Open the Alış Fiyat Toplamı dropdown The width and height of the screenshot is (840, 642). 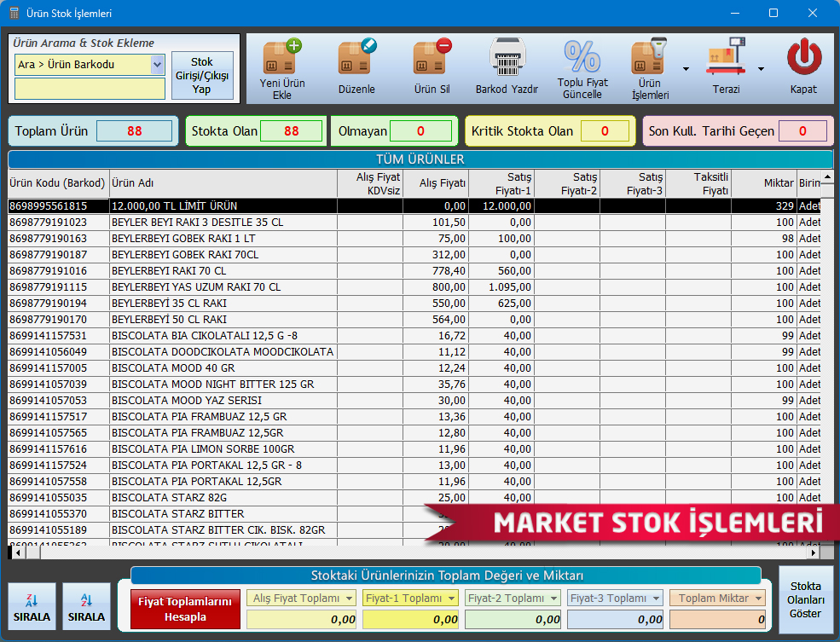coord(350,599)
